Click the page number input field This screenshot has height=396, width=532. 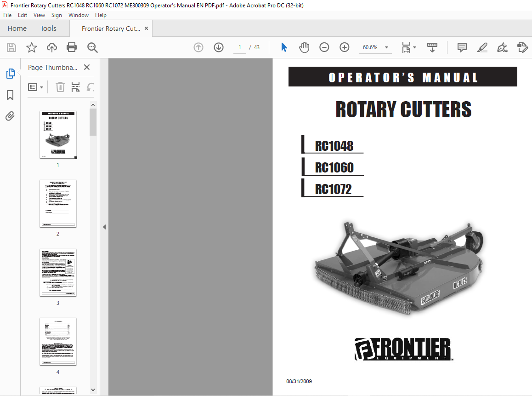pos(239,47)
